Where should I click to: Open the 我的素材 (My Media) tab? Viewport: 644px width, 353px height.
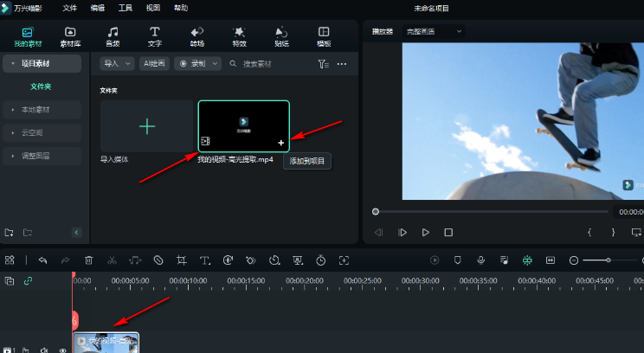(x=28, y=37)
